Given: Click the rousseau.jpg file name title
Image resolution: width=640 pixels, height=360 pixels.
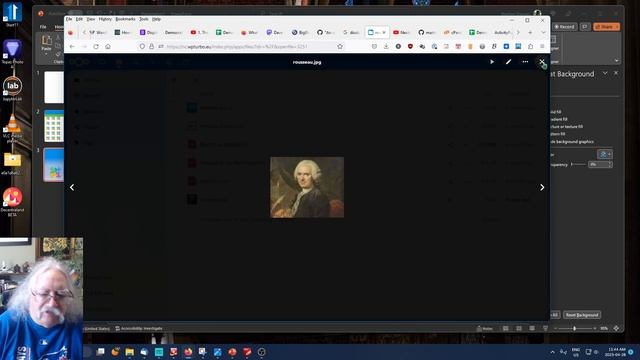Looking at the screenshot, I should point(307,62).
